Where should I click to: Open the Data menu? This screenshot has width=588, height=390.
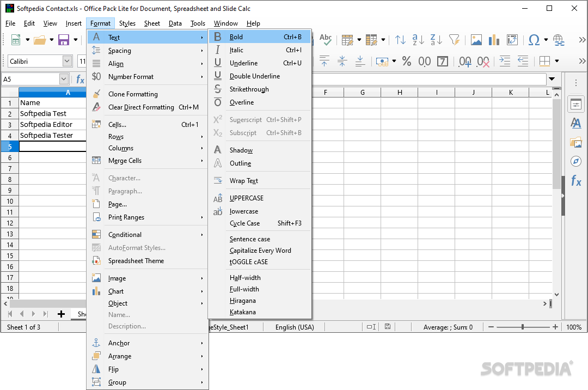pos(175,23)
